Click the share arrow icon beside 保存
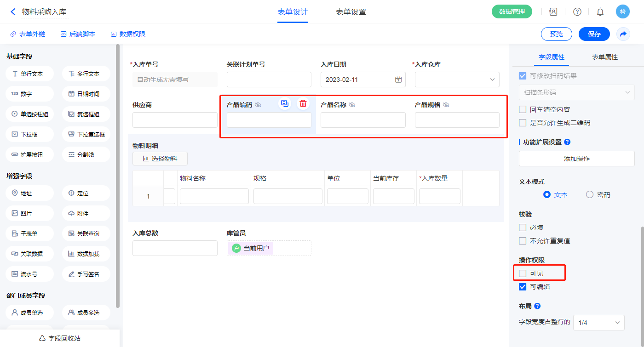 (623, 34)
